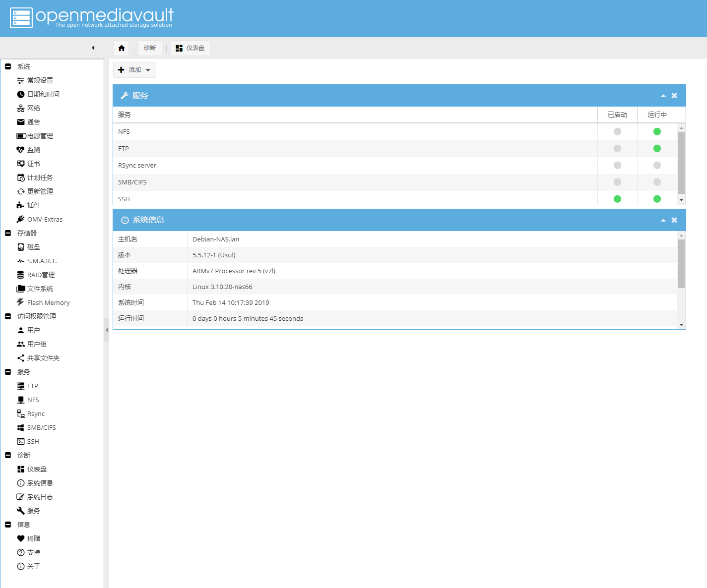Viewport: 707px width, 588px height.
Task: Click 诊断 breadcrumb item
Action: [x=150, y=48]
